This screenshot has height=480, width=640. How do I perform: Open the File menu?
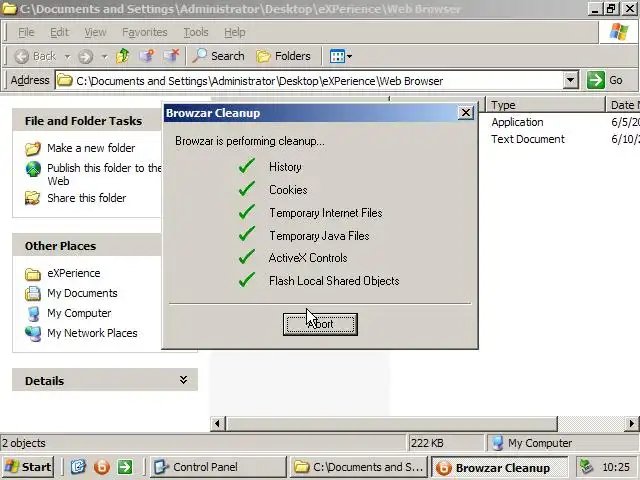[26, 32]
